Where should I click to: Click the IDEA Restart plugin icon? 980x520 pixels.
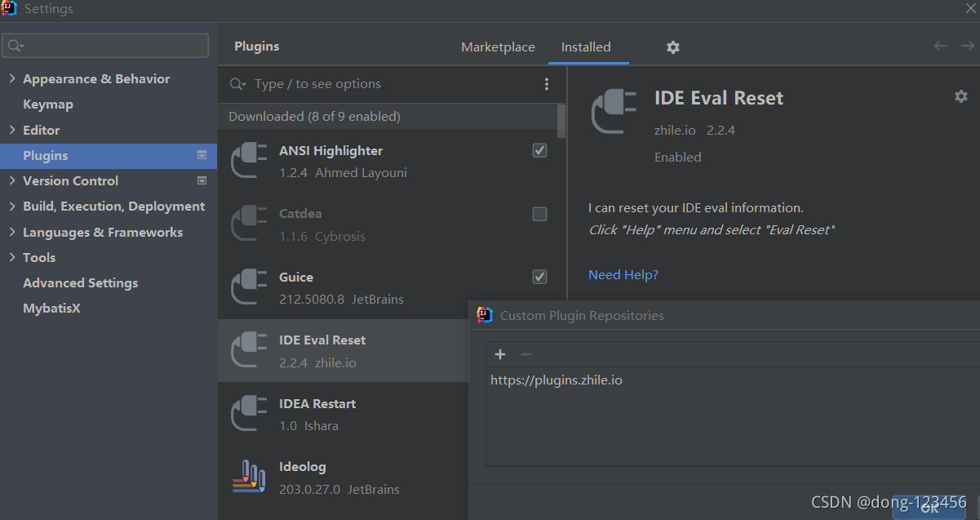(249, 414)
